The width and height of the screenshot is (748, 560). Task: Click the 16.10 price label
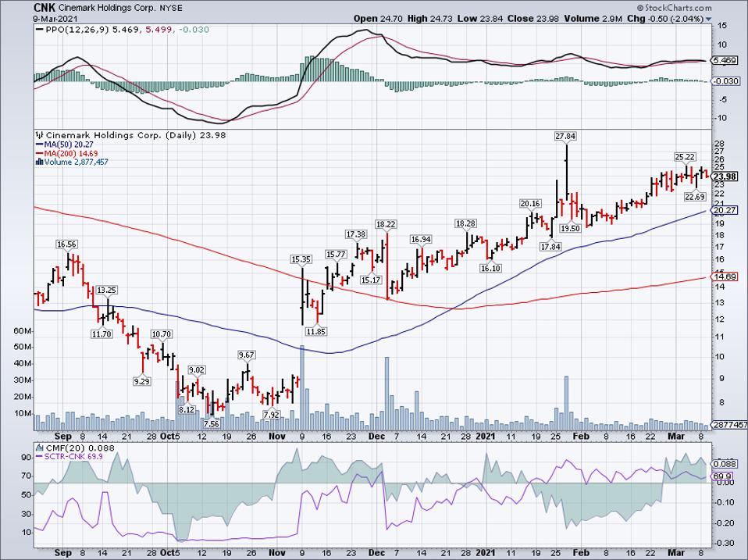point(490,269)
